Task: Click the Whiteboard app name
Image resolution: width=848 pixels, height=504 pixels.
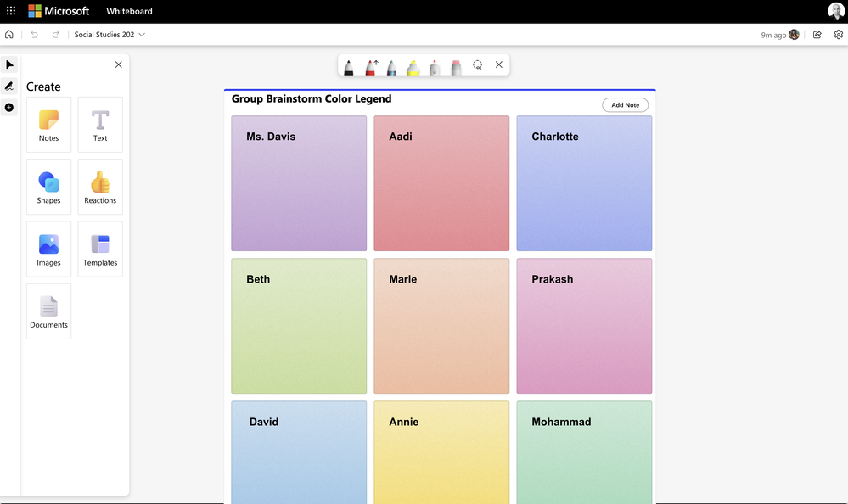Action: click(x=129, y=11)
